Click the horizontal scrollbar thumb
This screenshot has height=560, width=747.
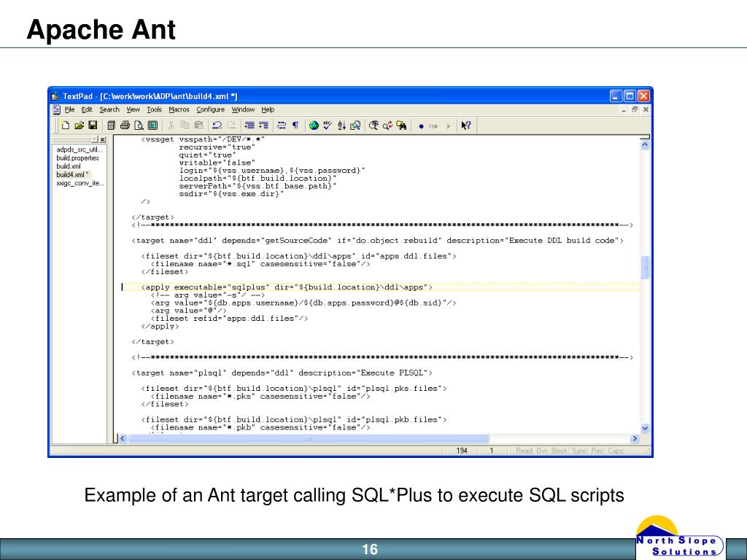click(309, 438)
